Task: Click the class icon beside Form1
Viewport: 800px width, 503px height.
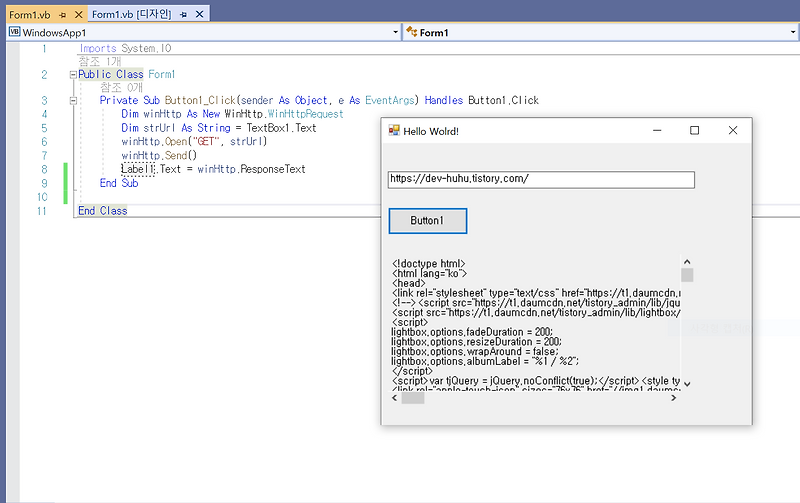Action: point(411,32)
